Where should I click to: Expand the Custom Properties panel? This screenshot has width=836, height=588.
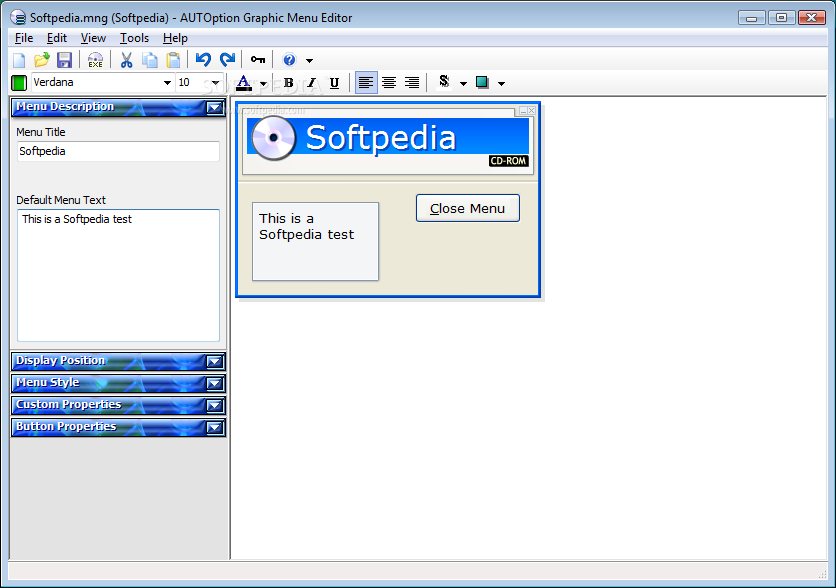coord(215,406)
